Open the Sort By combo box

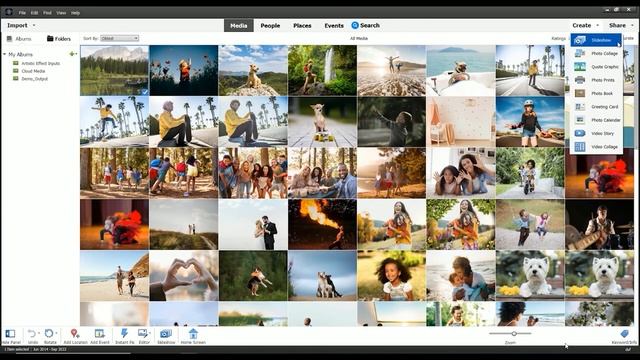(x=120, y=38)
